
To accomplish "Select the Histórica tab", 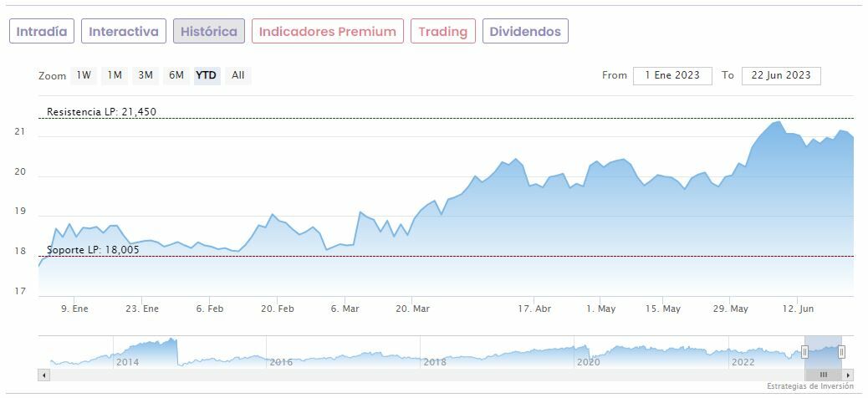I will pyautogui.click(x=209, y=31).
